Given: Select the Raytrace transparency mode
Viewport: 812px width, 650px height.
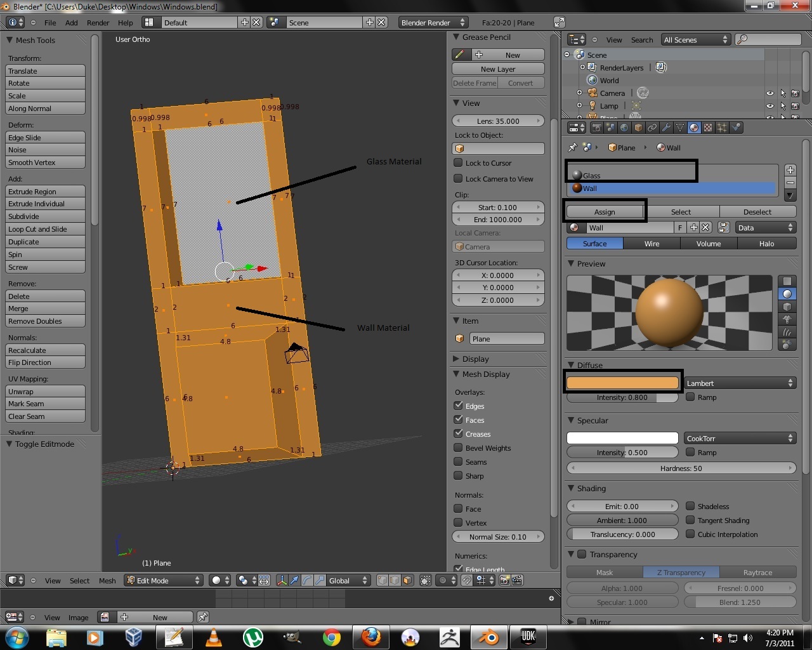Looking at the screenshot, I should pos(757,572).
